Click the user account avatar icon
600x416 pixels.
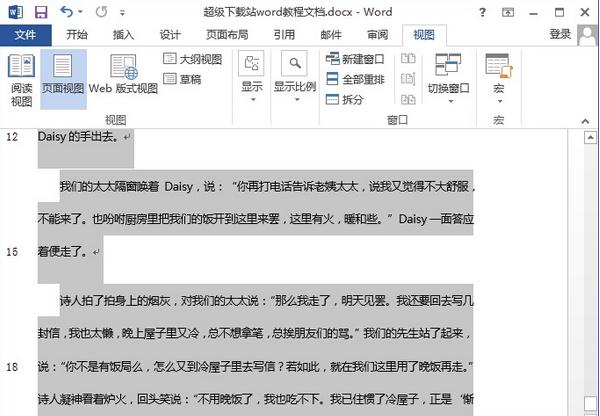pyautogui.click(x=587, y=35)
